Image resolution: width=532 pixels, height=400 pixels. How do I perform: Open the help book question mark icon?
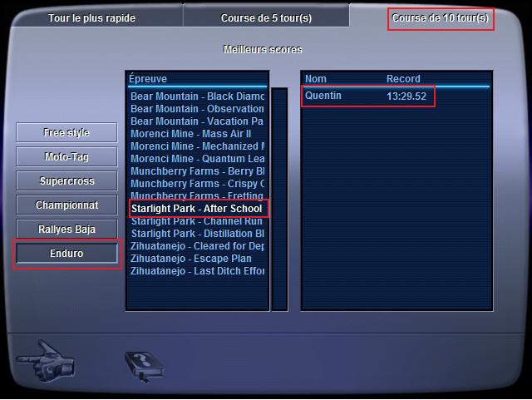pos(144,367)
